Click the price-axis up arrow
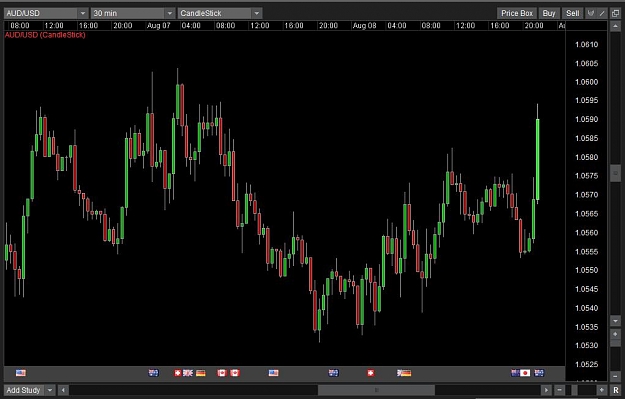Image resolution: width=625 pixels, height=399 pixels. pyautogui.click(x=615, y=26)
